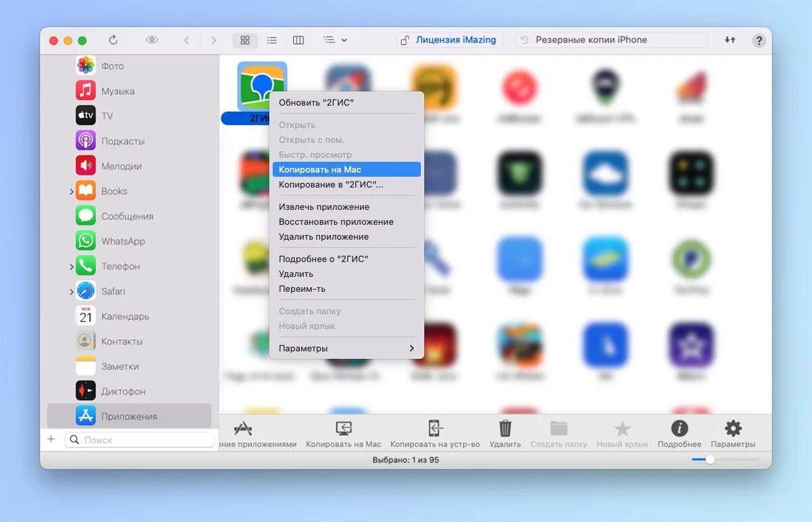The width and height of the screenshot is (812, 522).
Task: Switch to icon grid view
Action: pos(245,40)
